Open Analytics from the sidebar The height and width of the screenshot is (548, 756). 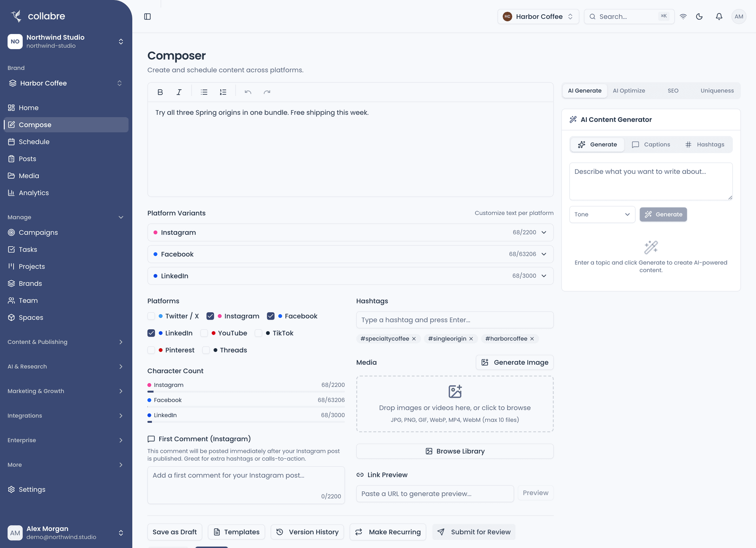[x=66, y=193]
